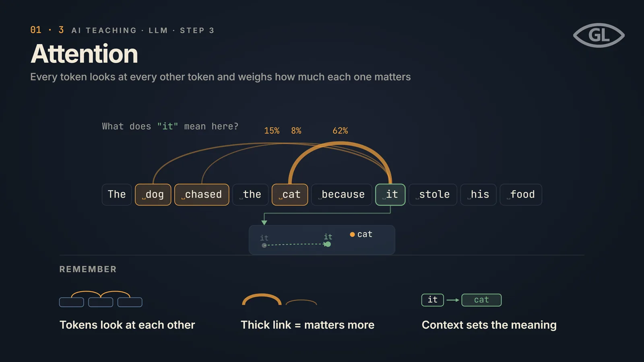This screenshot has width=644, height=362.
Task: Click the "stole" token box
Action: (x=433, y=195)
